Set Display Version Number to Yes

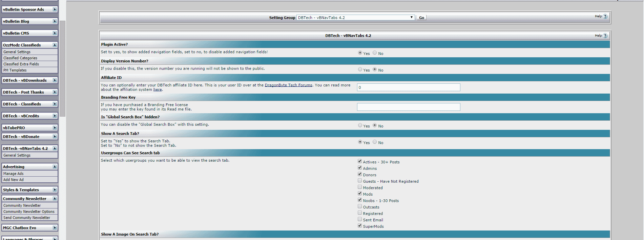click(360, 69)
